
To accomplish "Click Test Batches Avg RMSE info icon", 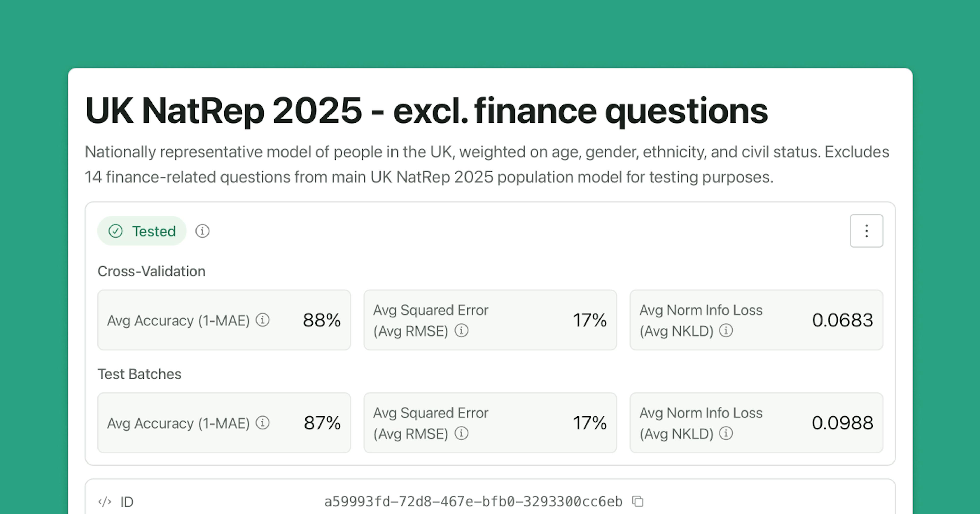I will 461,433.
